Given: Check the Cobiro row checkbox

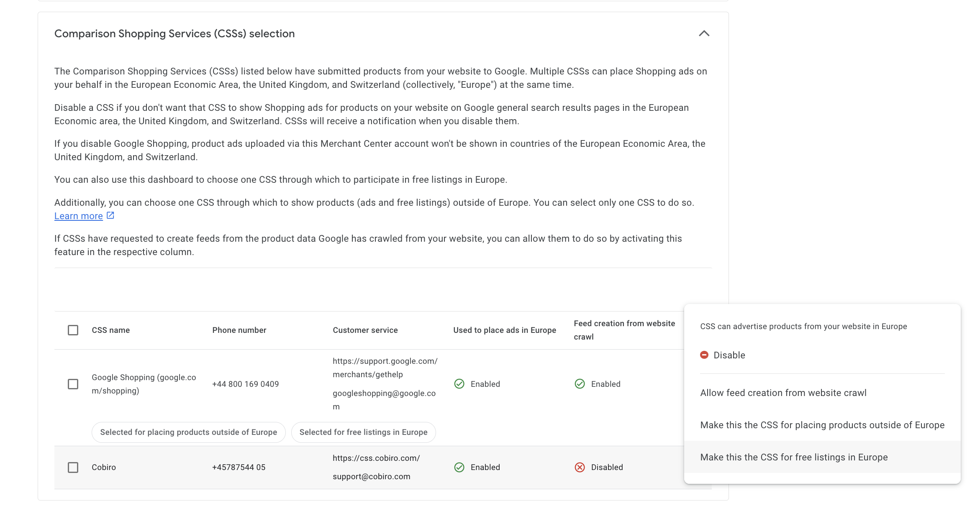Looking at the screenshot, I should [x=73, y=467].
